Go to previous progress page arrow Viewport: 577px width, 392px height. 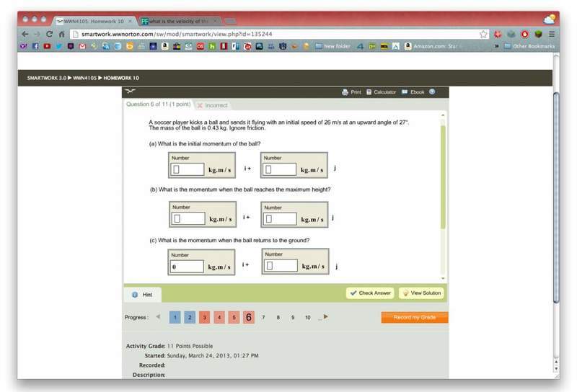[158, 316]
